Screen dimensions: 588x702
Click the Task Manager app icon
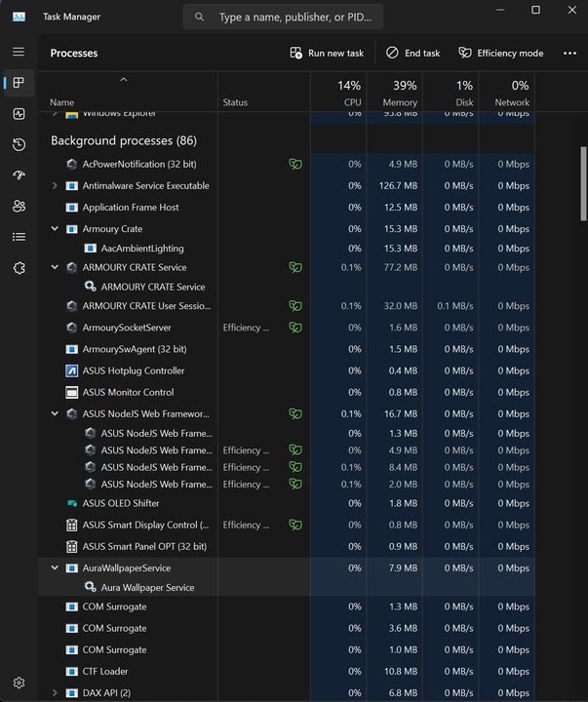click(19, 17)
